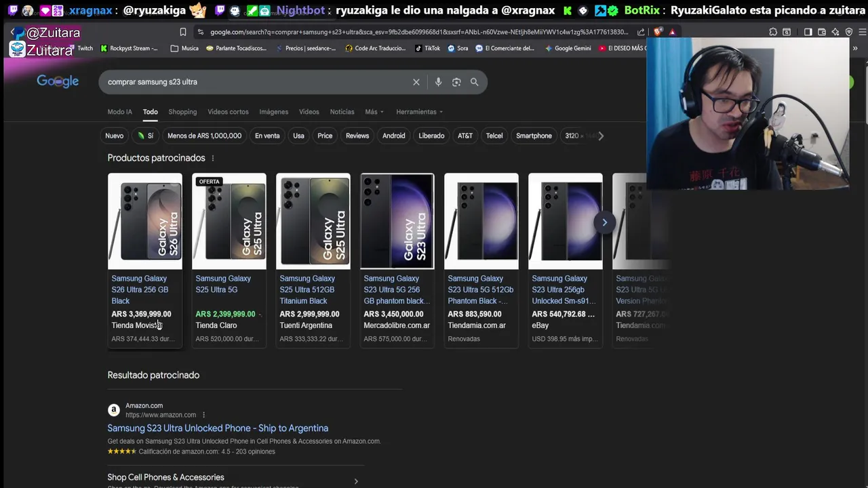Show more filter chips with right arrow
The height and width of the screenshot is (488, 868).
coord(601,136)
